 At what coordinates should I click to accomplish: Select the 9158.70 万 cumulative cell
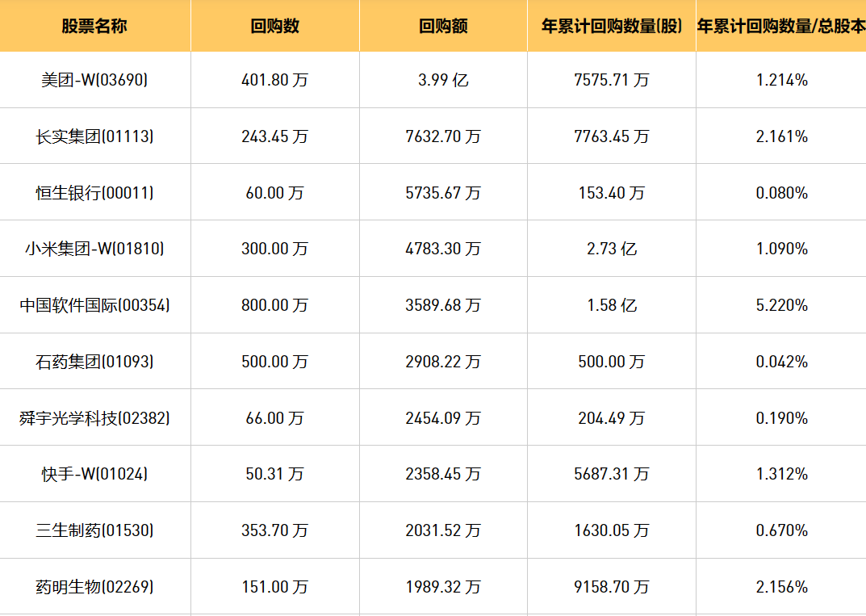[612, 587]
